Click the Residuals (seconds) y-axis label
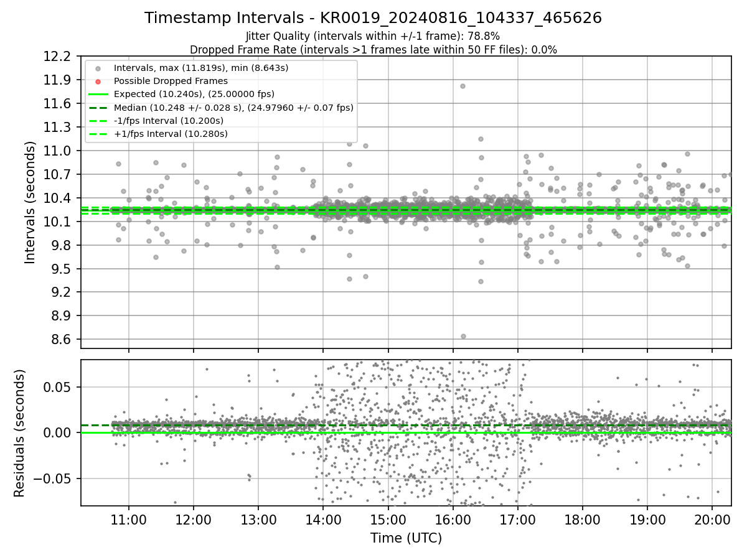 [x=19, y=433]
